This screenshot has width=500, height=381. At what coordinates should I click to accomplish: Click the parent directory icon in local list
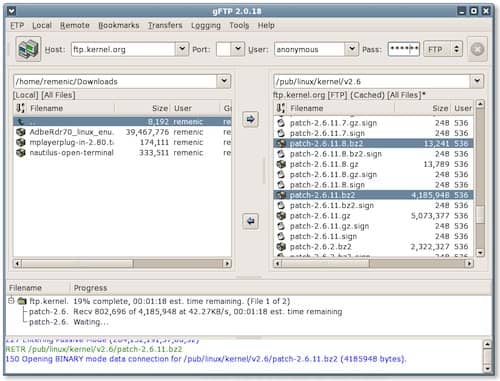(21, 122)
